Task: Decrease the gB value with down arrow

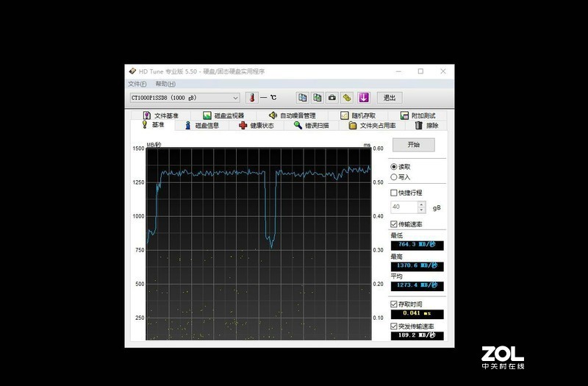Action: tap(421, 210)
